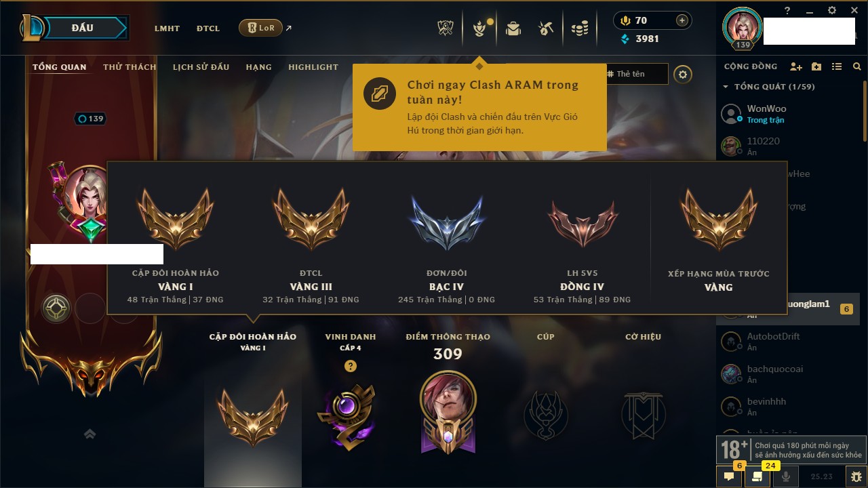Viewport: 868px width, 488px height.
Task: Toggle friend list view options icon
Action: coord(837,66)
